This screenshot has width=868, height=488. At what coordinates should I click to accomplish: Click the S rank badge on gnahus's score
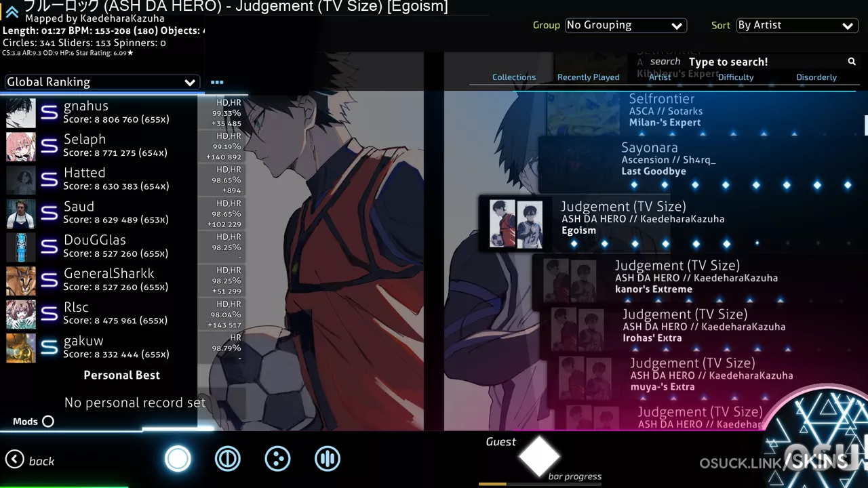pos(49,113)
